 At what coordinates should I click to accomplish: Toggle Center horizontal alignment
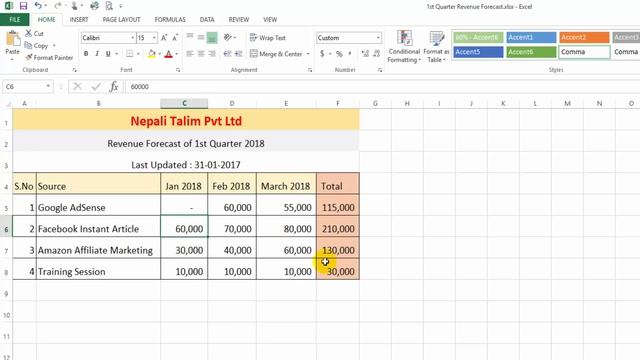201,54
